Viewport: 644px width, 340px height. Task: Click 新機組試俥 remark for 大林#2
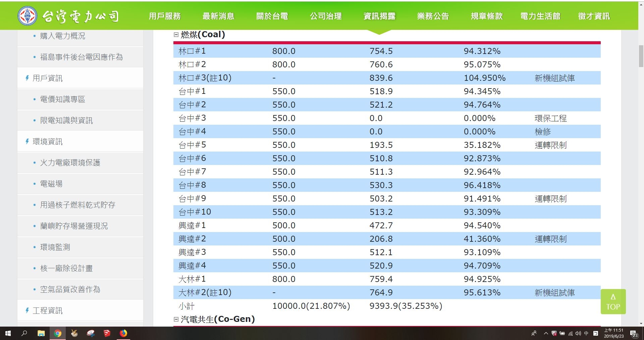(x=554, y=292)
